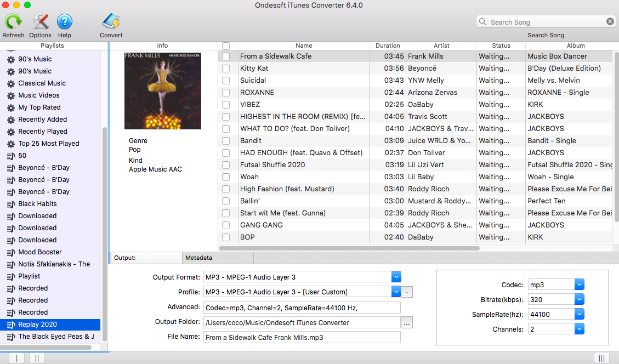Click the green Refresh icon
The image size is (619, 364).
[13, 21]
